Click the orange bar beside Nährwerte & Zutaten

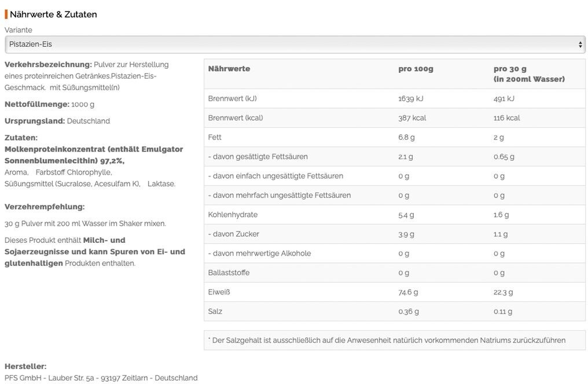point(6,14)
